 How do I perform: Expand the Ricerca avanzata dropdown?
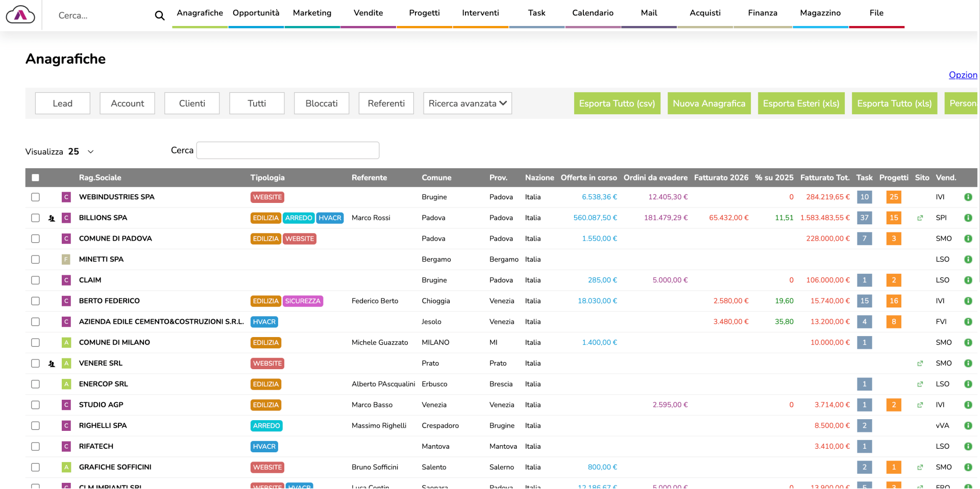coord(467,104)
